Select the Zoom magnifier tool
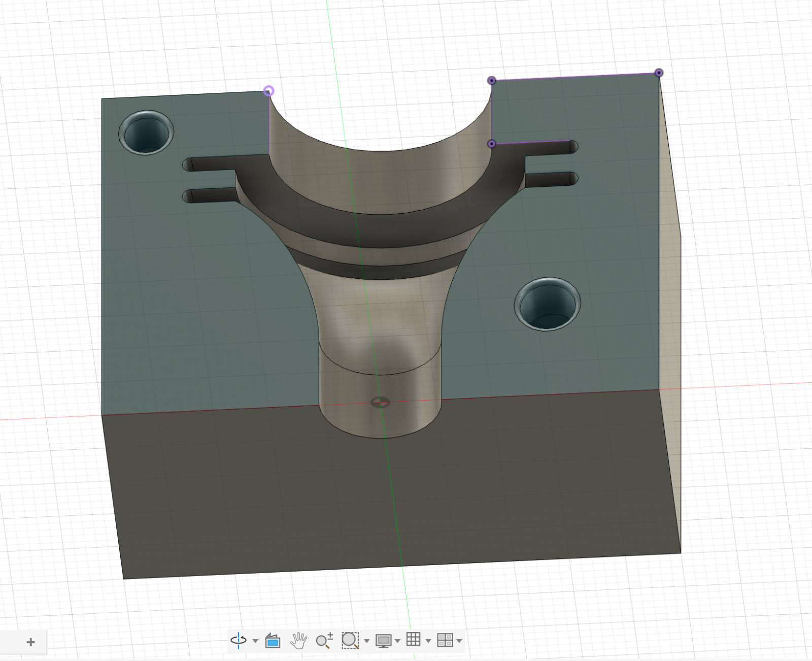Screen dimensions: 812x661 tap(324, 640)
